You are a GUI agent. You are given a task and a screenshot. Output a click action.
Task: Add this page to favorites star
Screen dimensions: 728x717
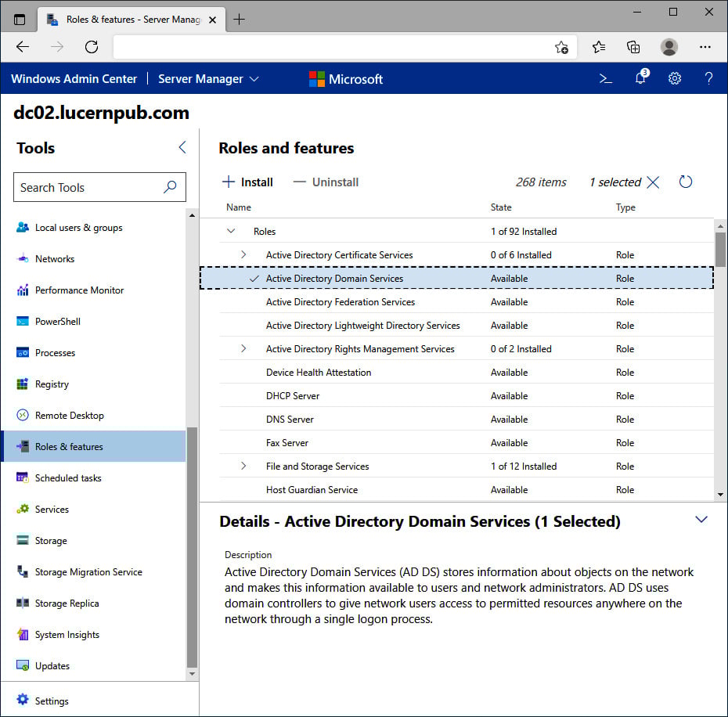click(561, 47)
